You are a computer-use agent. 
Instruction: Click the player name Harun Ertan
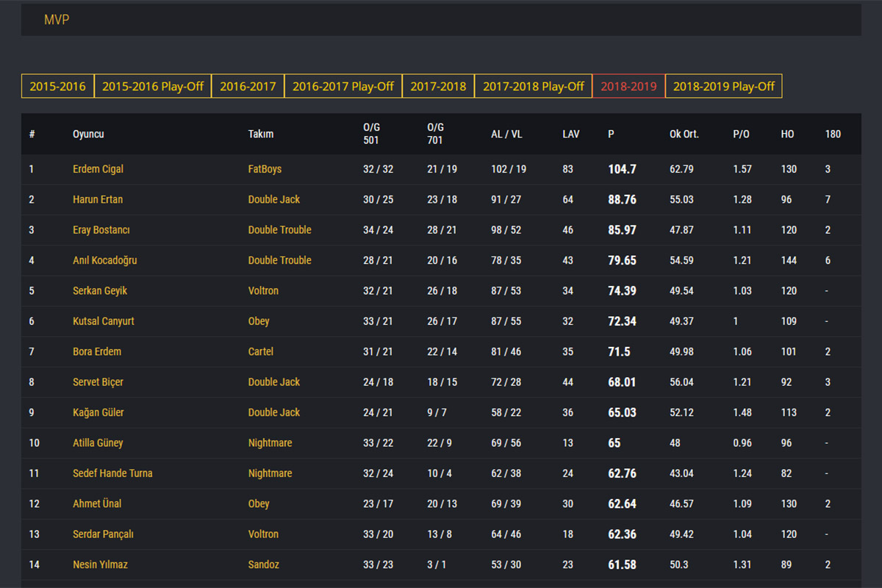98,199
